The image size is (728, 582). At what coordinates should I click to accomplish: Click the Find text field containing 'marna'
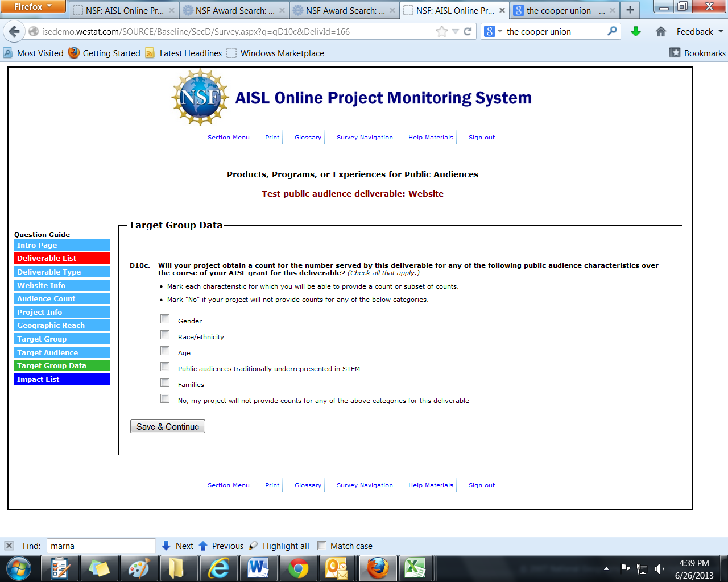[x=101, y=546]
